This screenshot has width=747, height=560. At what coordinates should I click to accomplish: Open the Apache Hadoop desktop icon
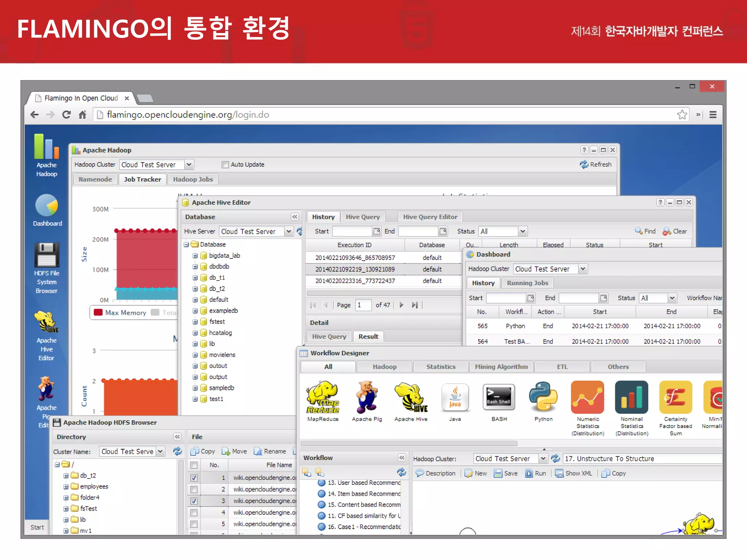(46, 156)
